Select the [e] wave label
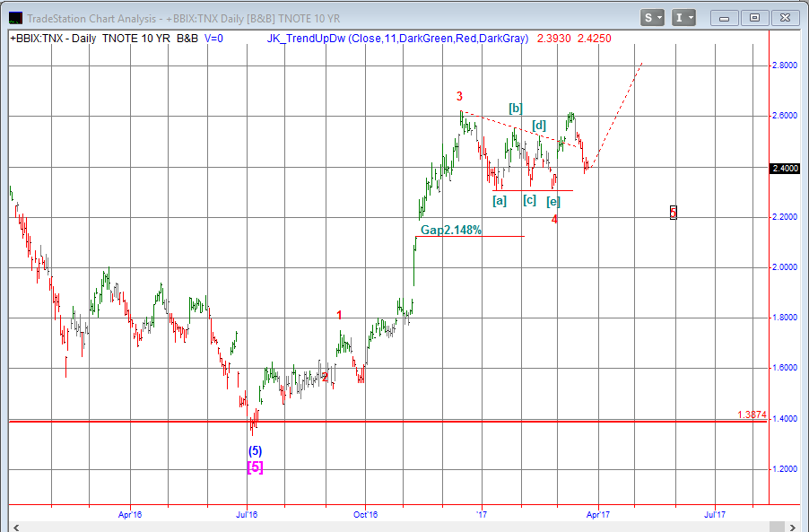Image resolution: width=809 pixels, height=532 pixels. [553, 201]
